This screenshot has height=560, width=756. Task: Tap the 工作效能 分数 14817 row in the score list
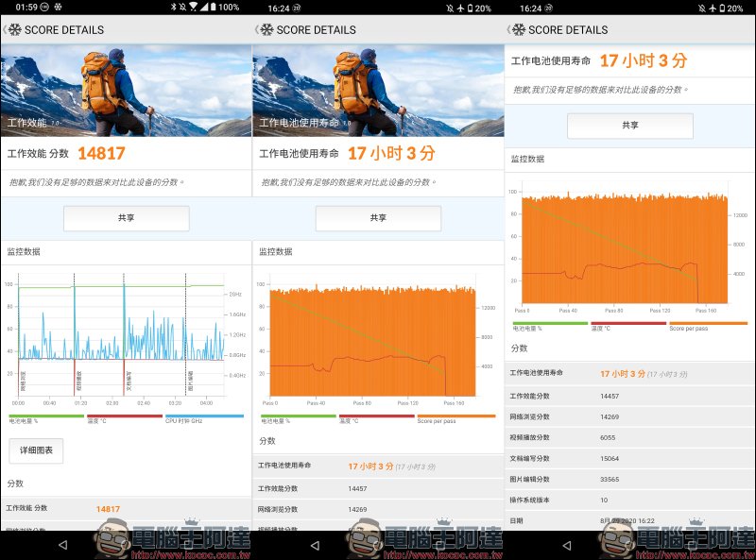tap(127, 508)
